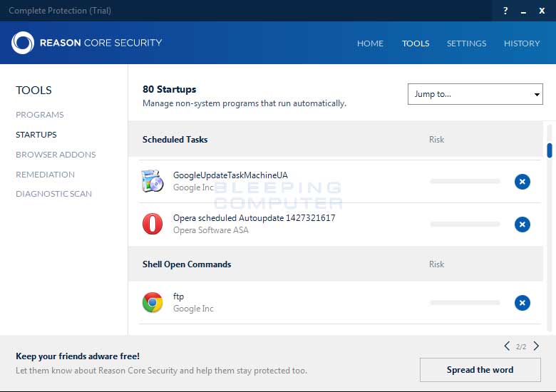Go to next promo page arrow

[x=536, y=346]
